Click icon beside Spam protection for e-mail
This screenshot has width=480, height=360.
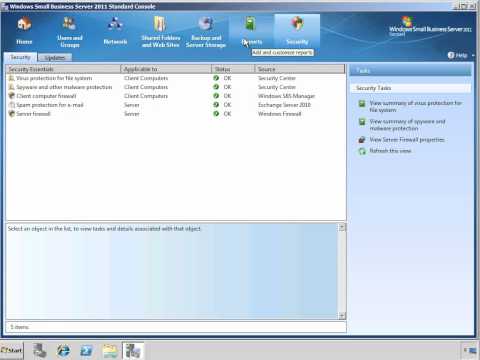[11, 105]
